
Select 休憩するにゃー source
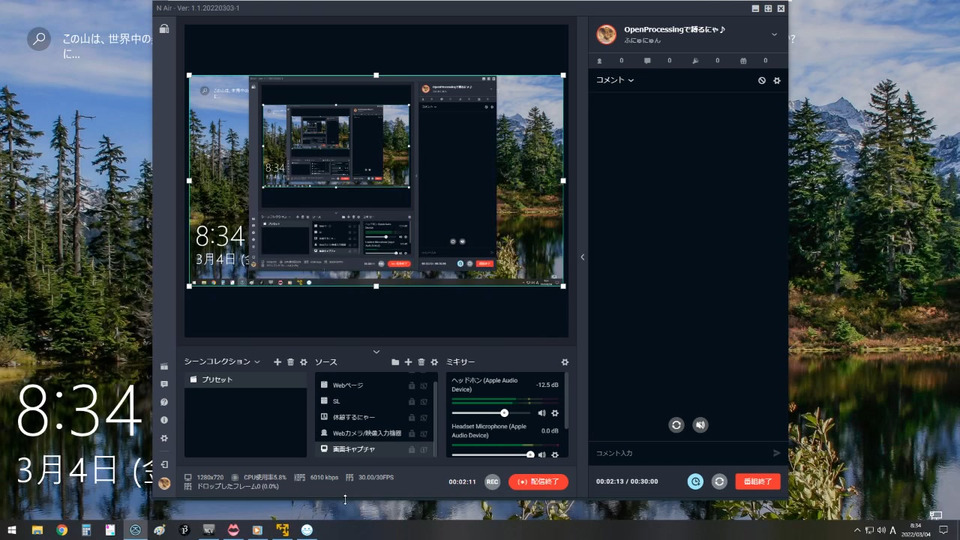tap(374, 418)
